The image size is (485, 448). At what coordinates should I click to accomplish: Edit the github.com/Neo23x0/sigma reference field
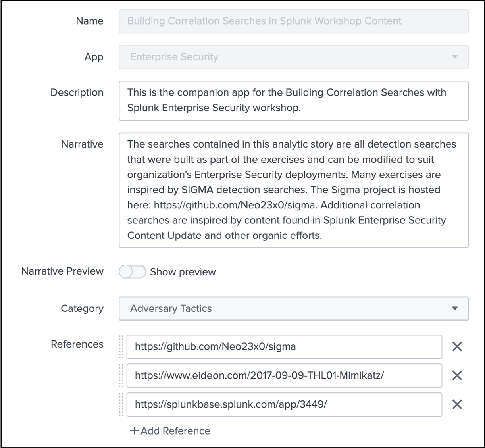(284, 347)
